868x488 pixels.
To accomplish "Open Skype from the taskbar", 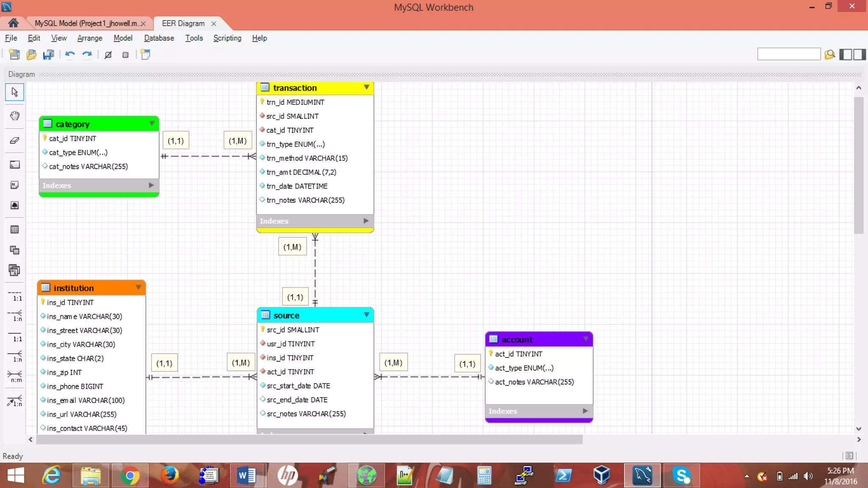I will pos(682,475).
